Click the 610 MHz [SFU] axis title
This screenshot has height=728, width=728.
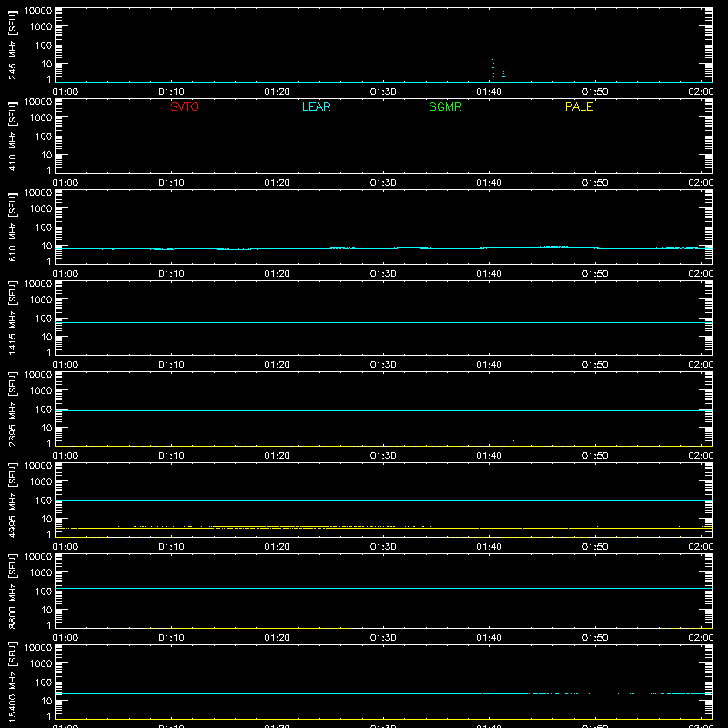click(x=12, y=227)
